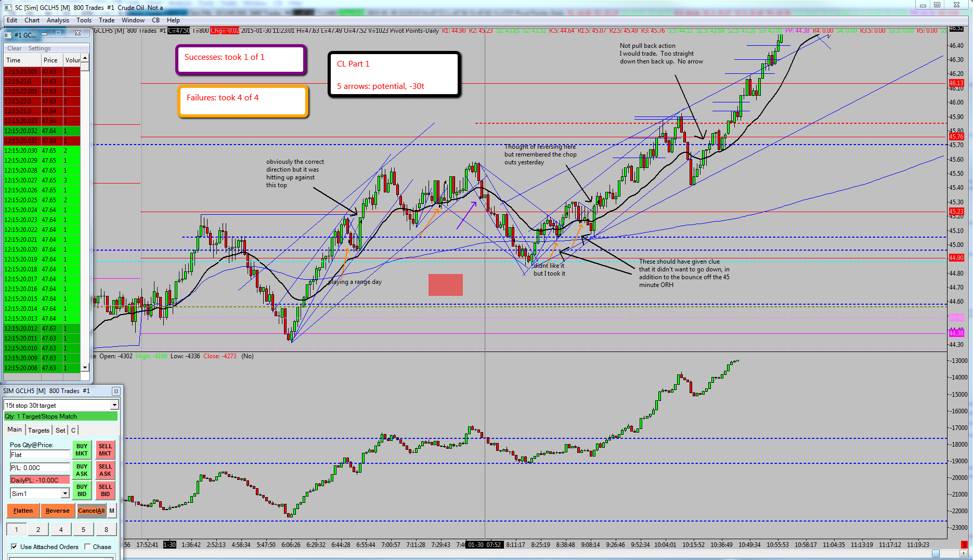Enable the Chase checkbox

click(87, 546)
